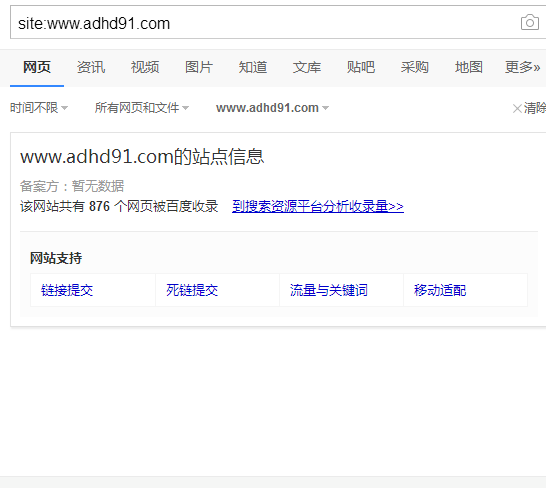Screen dimensions: 546x488
Task: Open the 知道 tab
Action: point(253,67)
